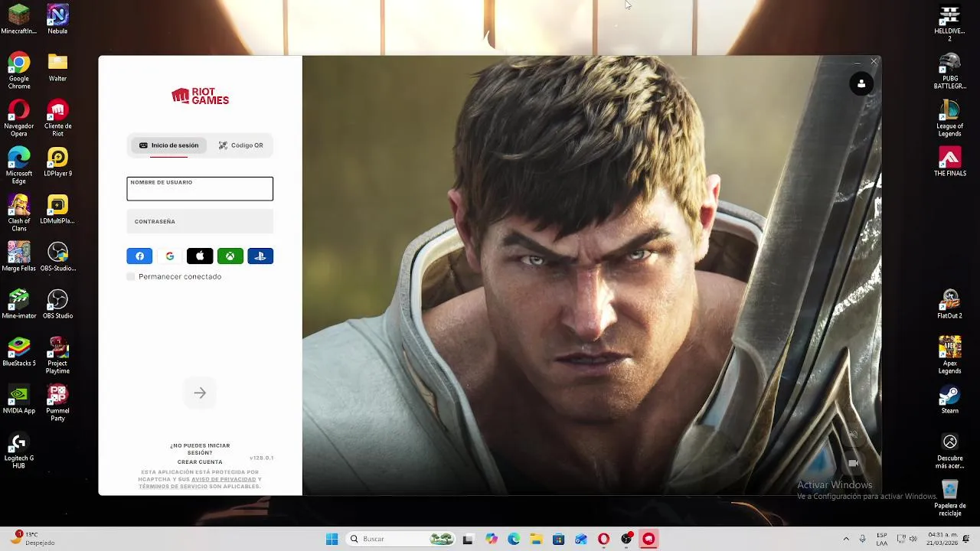Open Opera from the taskbar

click(603, 539)
